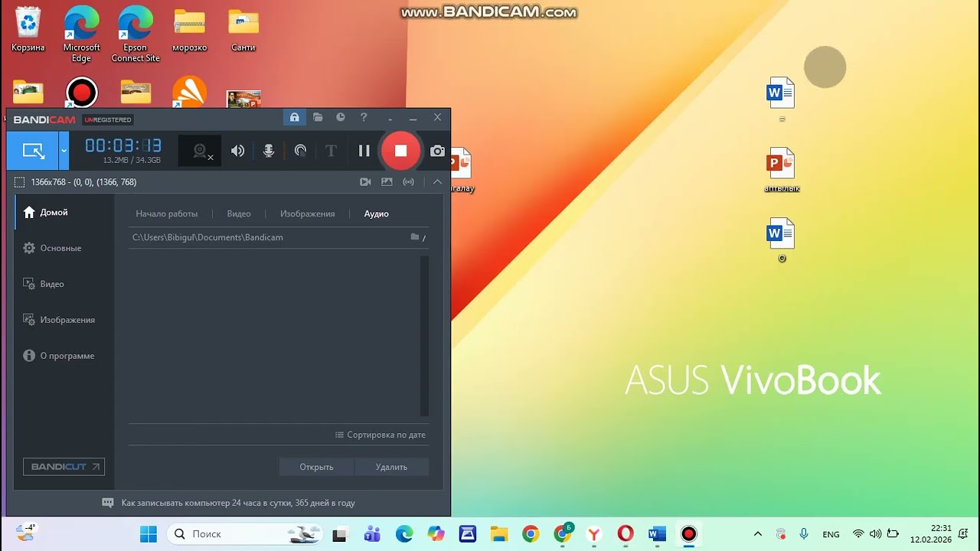This screenshot has width=980, height=551.
Task: Click the image icon in status row
Action: pyautogui.click(x=387, y=182)
